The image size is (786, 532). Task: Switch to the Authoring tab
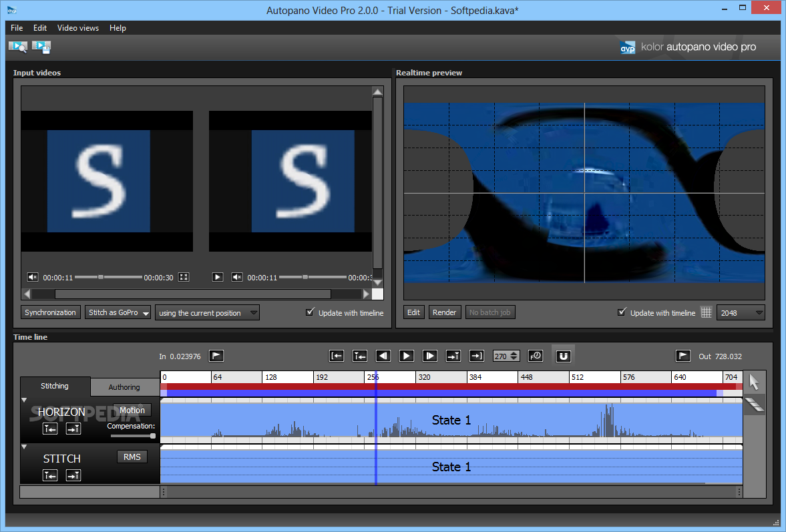(x=124, y=387)
